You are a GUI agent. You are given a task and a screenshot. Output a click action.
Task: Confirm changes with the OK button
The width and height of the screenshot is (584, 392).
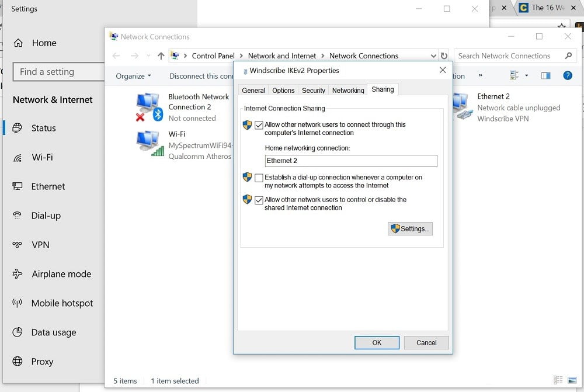click(x=377, y=342)
